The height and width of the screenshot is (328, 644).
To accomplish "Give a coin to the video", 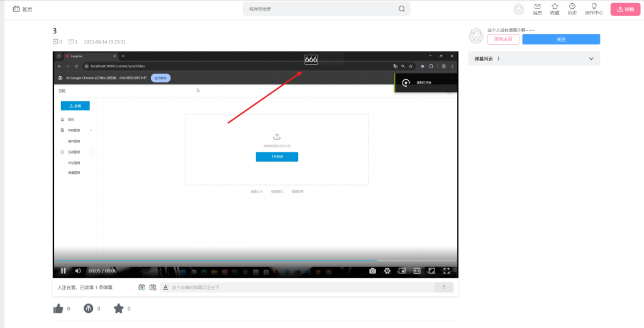I will [89, 308].
